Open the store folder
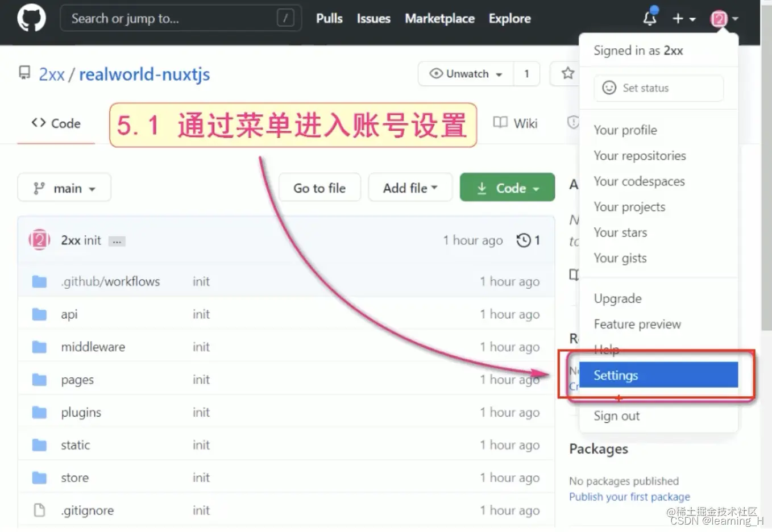 click(74, 478)
